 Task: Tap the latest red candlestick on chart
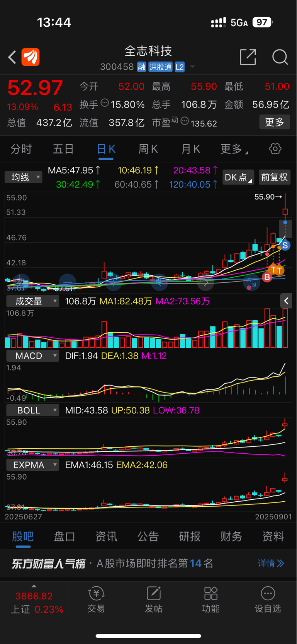[285, 211]
